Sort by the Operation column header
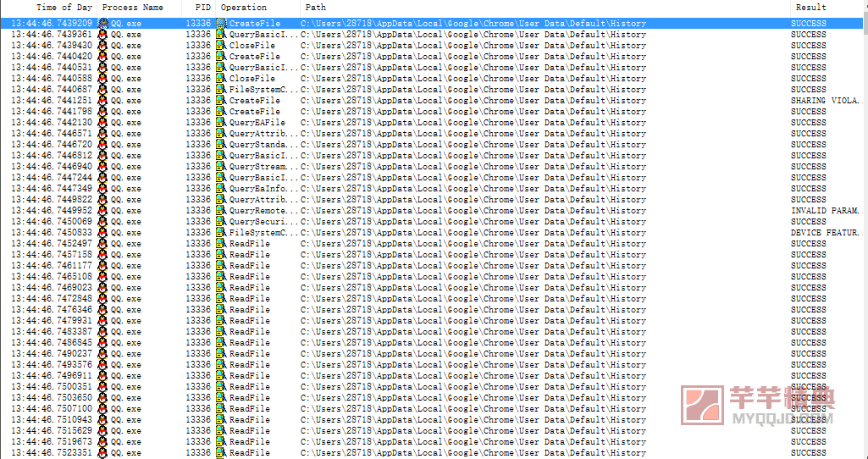Image resolution: width=868 pixels, height=459 pixels. pos(258,8)
